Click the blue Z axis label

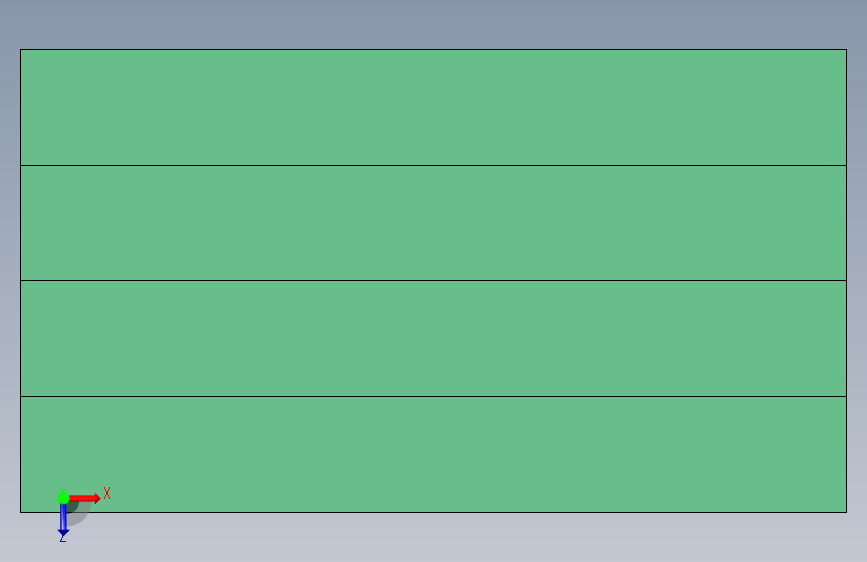(63, 538)
